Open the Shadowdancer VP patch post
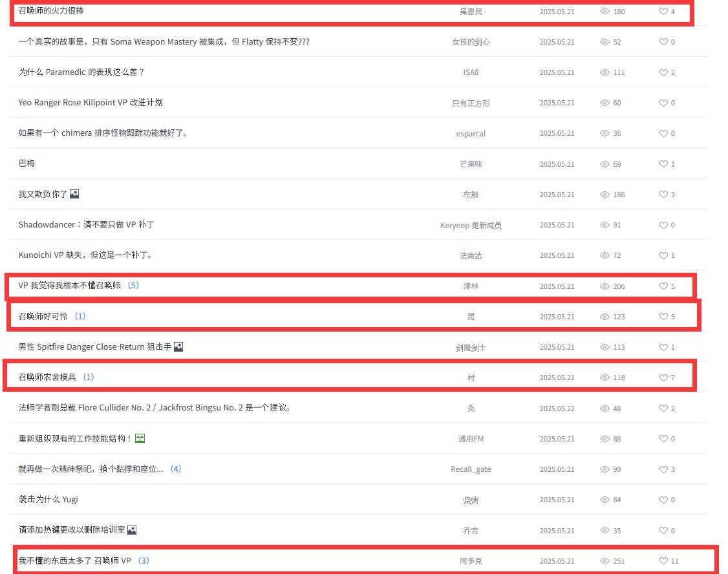728x574 pixels. click(x=87, y=224)
